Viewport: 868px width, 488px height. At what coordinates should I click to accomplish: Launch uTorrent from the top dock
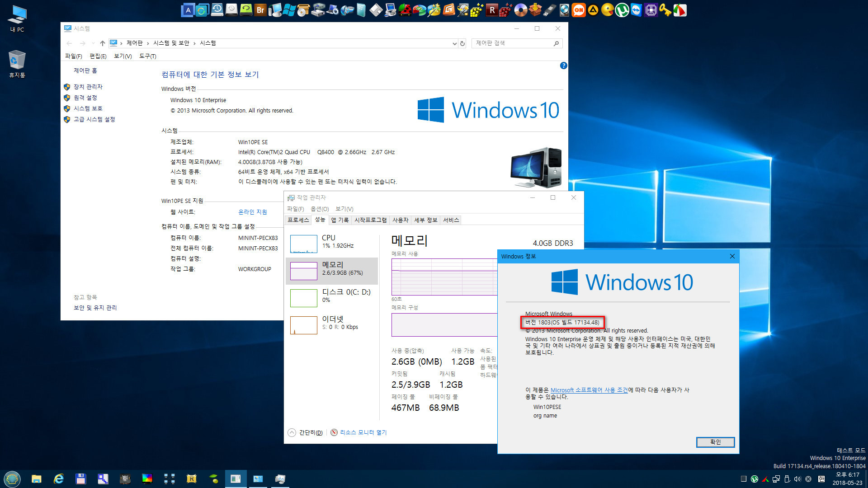pos(622,10)
